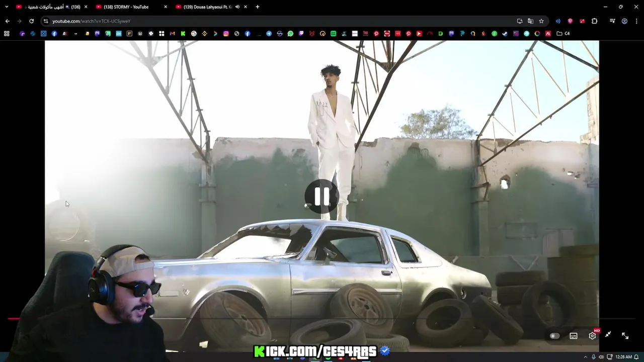Open the 12:26 AM clock
The image size is (644, 362).
coord(623,357)
